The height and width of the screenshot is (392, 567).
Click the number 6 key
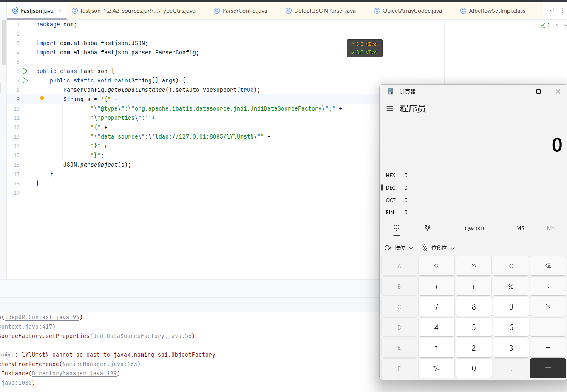[511, 327]
